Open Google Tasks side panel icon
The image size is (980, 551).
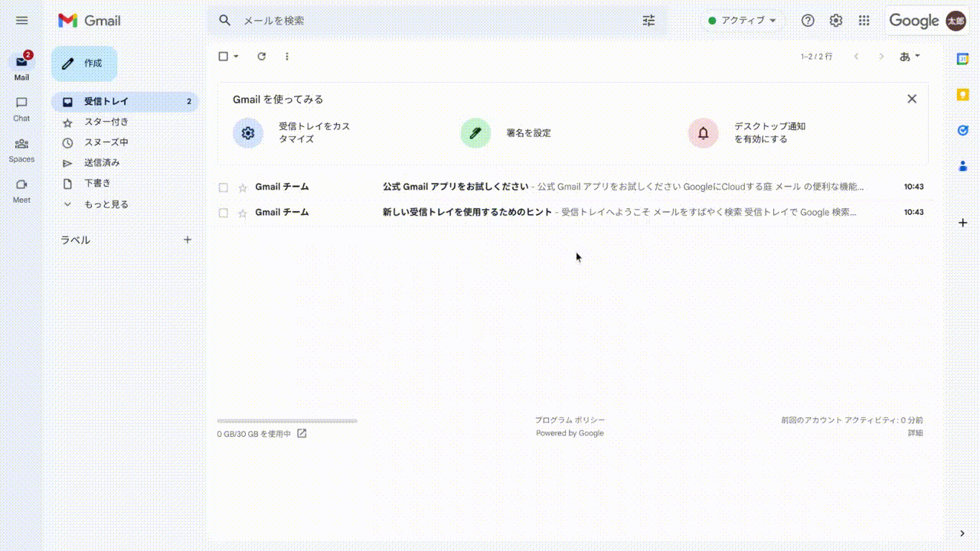tap(963, 130)
